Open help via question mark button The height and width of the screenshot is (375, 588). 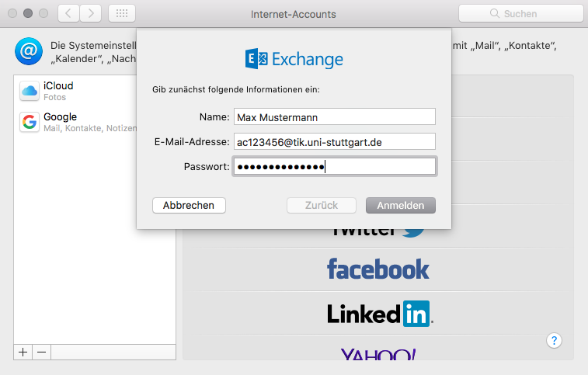554,341
